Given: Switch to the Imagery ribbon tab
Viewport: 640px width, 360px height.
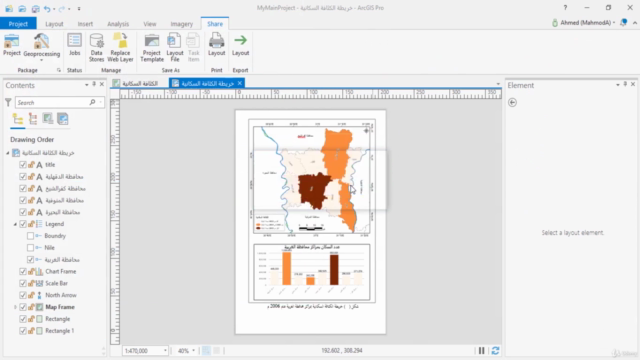Looking at the screenshot, I should click(x=182, y=24).
